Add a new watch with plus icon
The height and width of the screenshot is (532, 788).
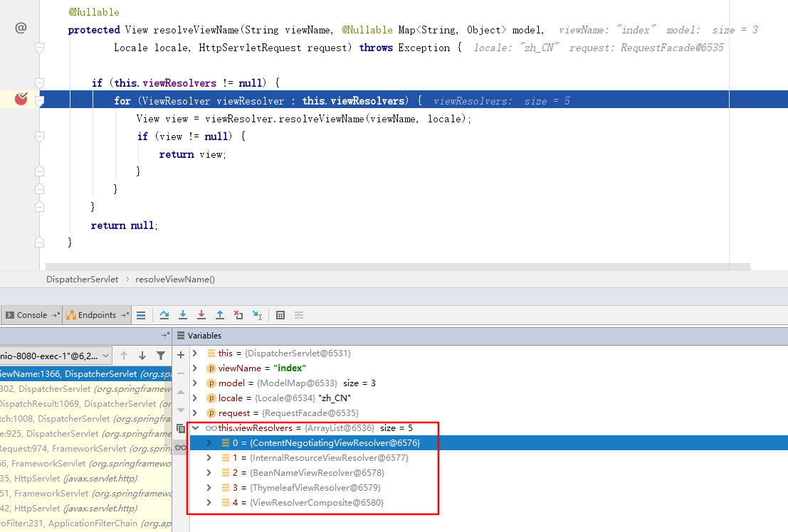(x=181, y=353)
